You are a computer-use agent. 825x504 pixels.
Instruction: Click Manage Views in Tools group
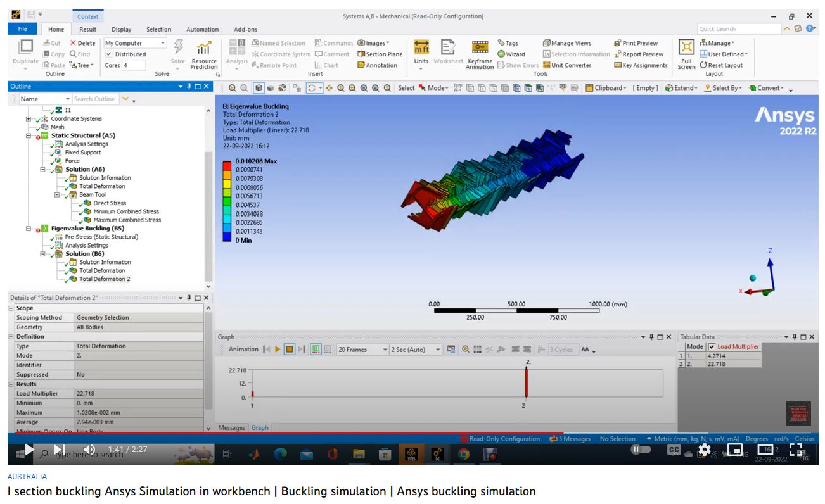pyautogui.click(x=566, y=43)
